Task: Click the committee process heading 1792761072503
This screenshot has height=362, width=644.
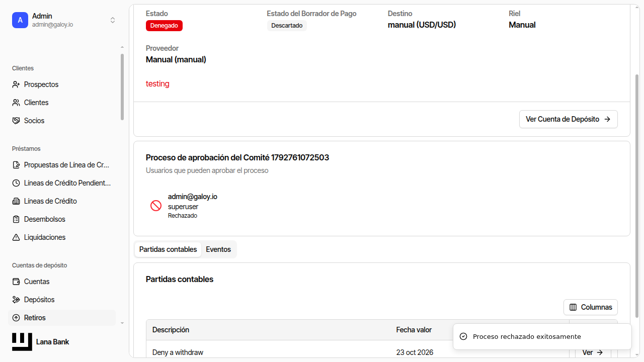Action: [237, 157]
